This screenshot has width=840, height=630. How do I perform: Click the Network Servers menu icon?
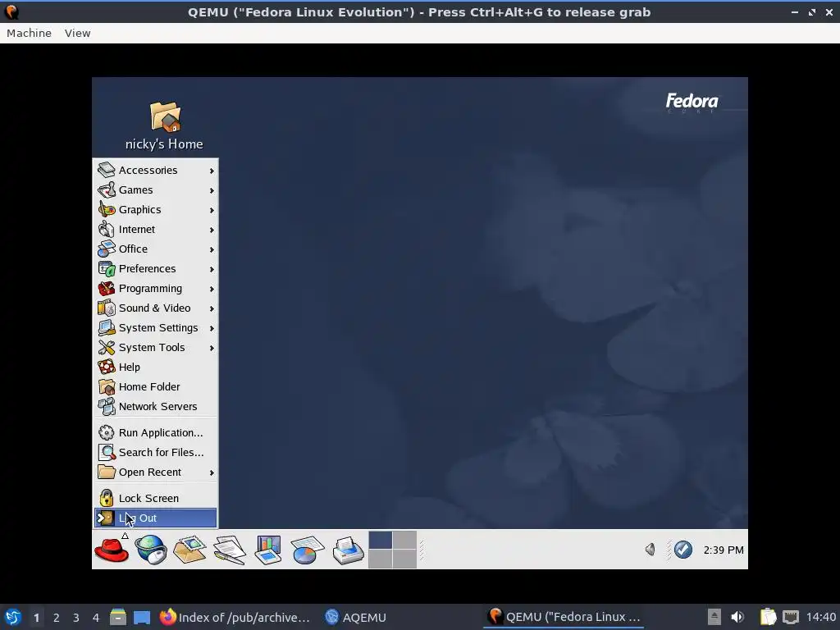pos(106,407)
